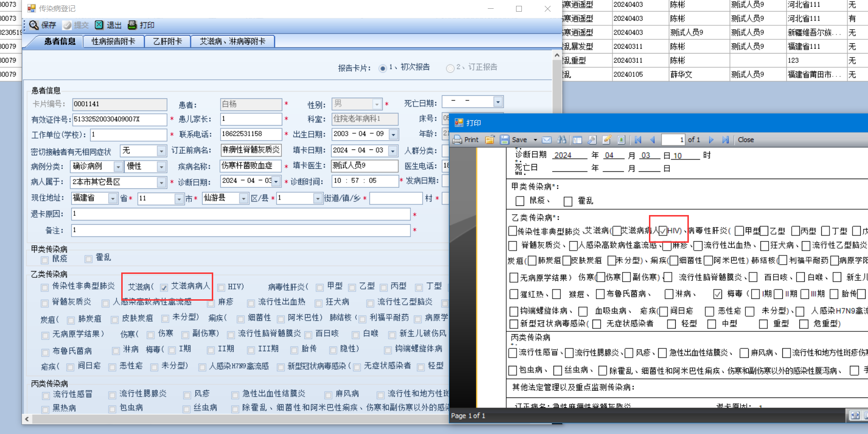Click the page setup wrench icon
868x434 pixels.
(592, 140)
